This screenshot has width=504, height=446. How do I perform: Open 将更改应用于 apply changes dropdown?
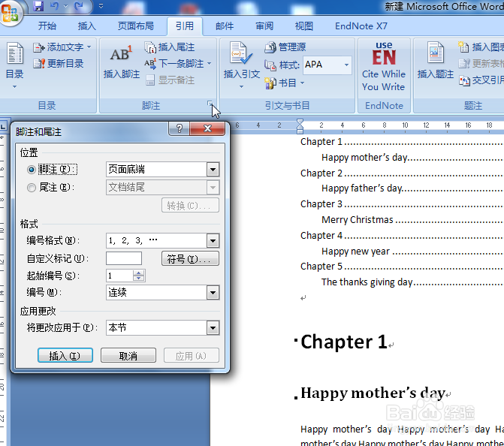213,328
